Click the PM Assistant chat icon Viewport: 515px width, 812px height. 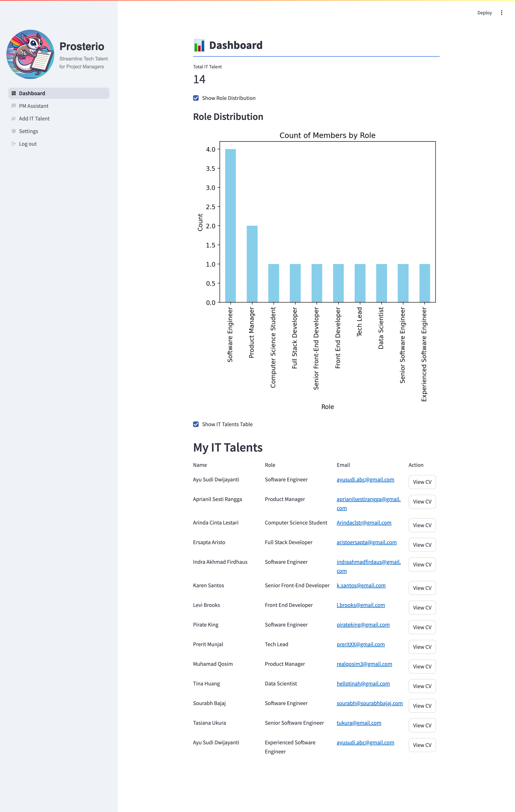[14, 106]
